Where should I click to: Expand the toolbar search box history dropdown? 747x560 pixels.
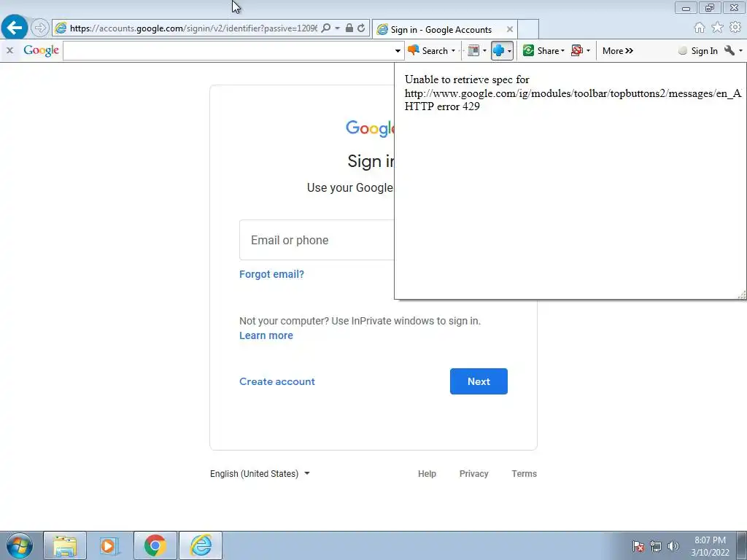(398, 50)
